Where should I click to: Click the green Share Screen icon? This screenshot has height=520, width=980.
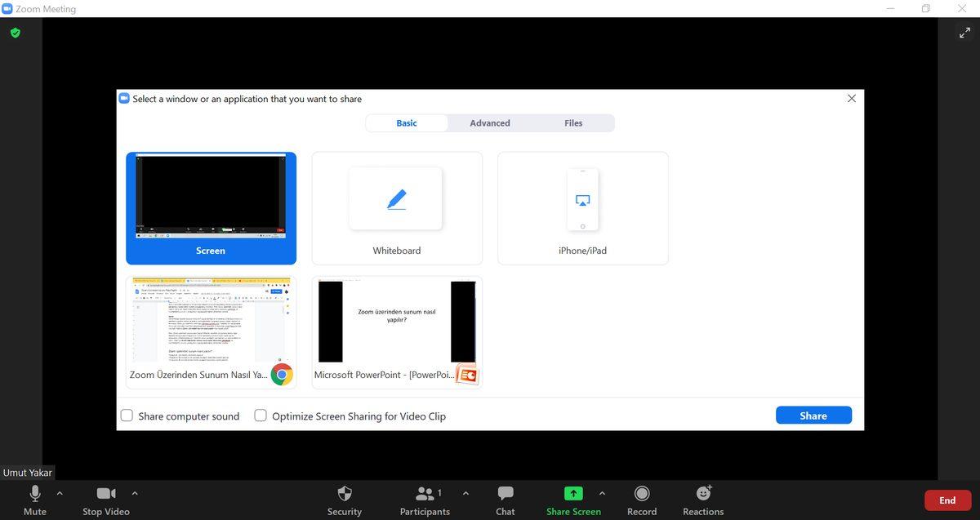(x=573, y=494)
